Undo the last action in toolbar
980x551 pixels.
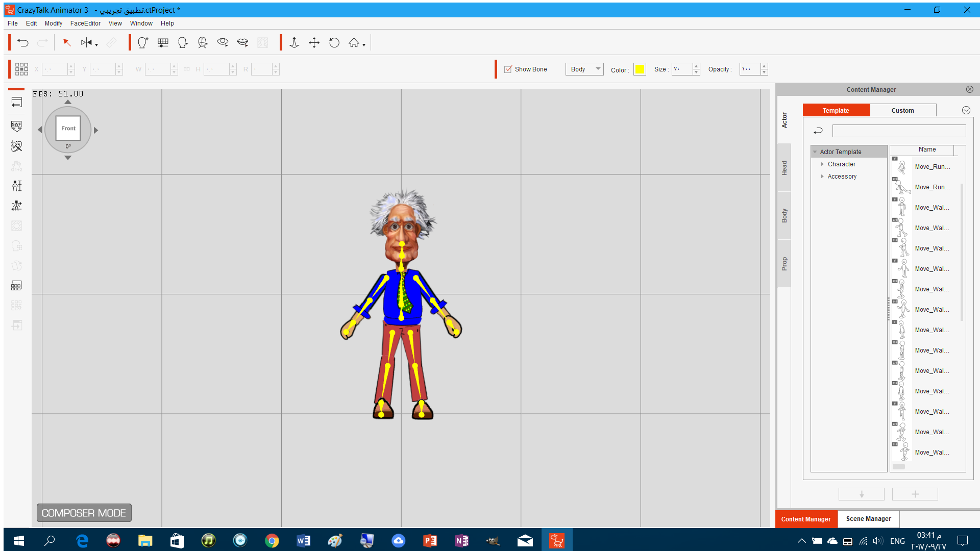click(x=23, y=43)
